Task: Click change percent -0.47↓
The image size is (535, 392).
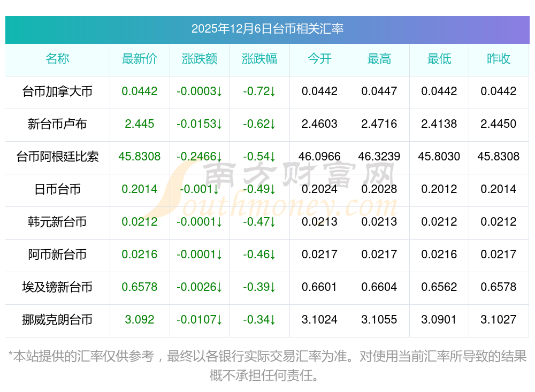Action: 259,222
